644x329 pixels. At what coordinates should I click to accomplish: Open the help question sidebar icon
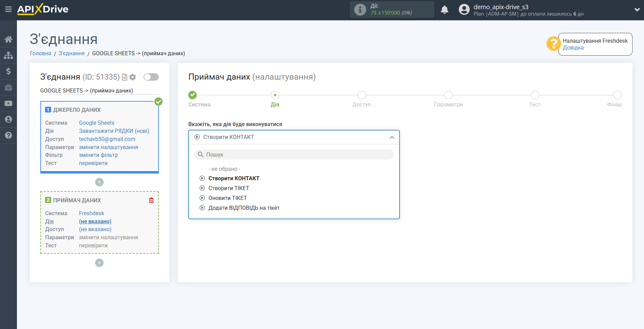8,135
